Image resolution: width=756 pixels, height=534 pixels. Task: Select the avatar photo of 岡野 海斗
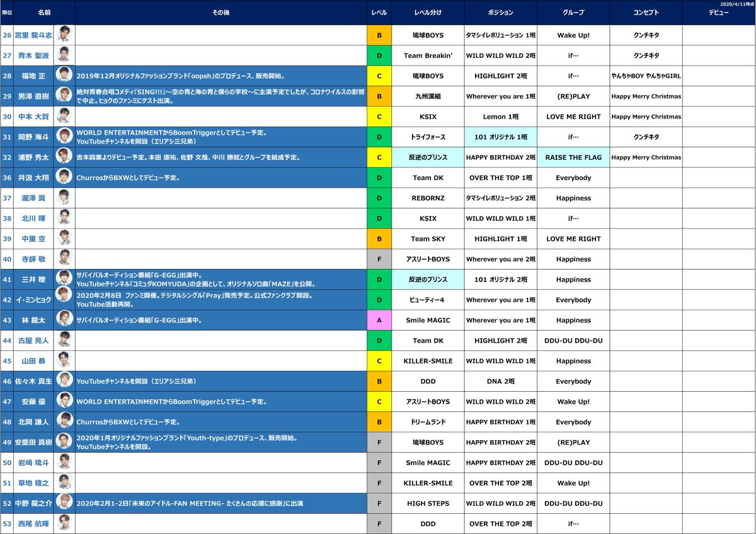[x=65, y=137]
